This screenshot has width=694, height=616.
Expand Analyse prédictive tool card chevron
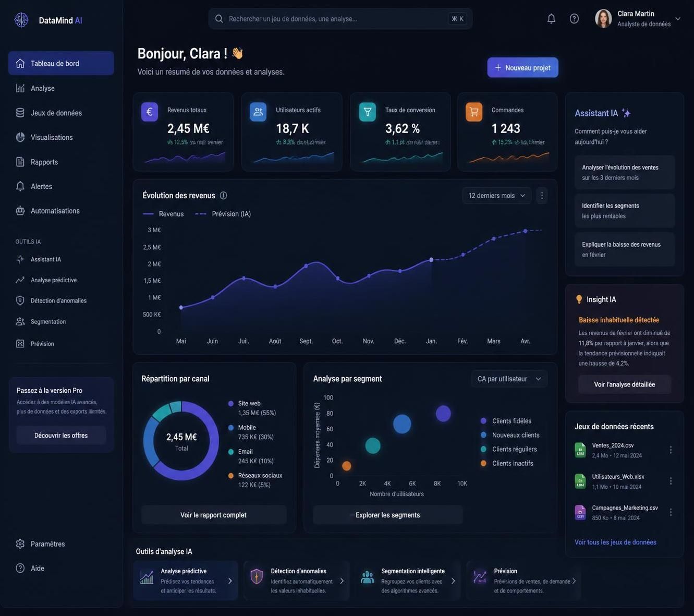tap(230, 581)
